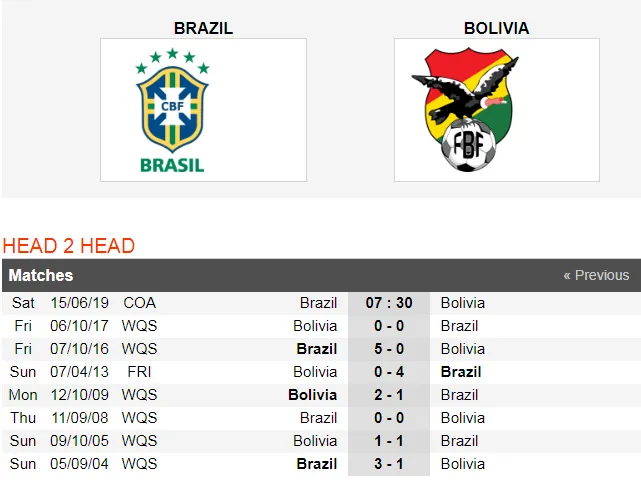Open the 5 - 0 score from 07/10/16
The image size is (641, 497).
click(x=388, y=349)
